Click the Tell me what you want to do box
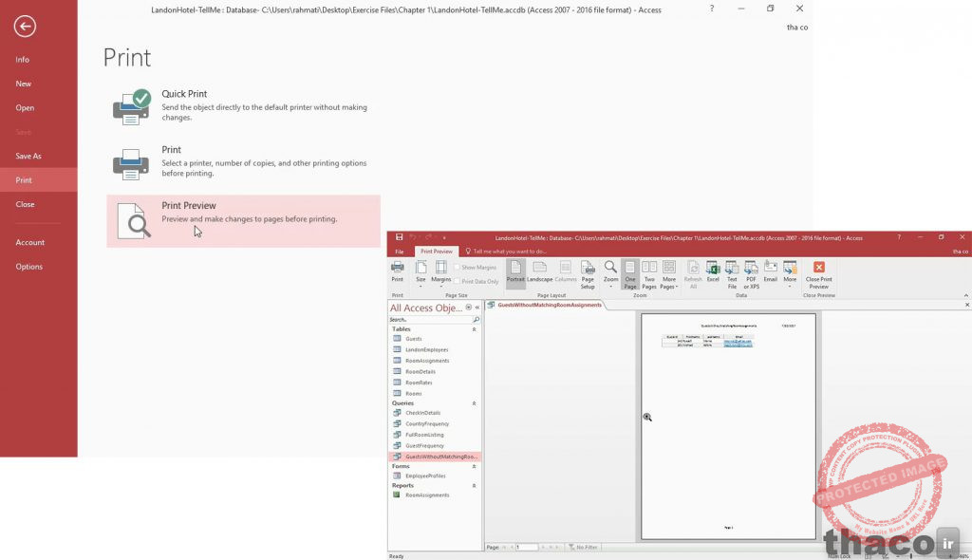972x560 pixels. point(510,252)
